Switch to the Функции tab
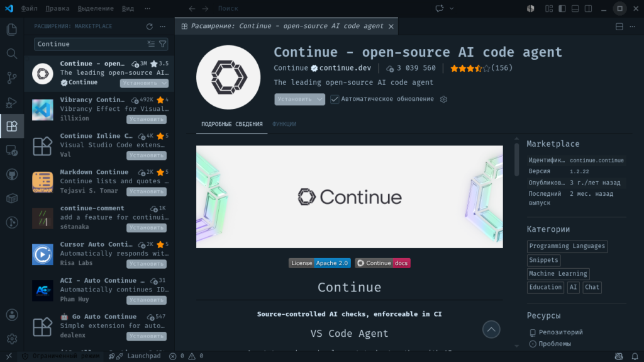The image size is (644, 362). coord(284,124)
